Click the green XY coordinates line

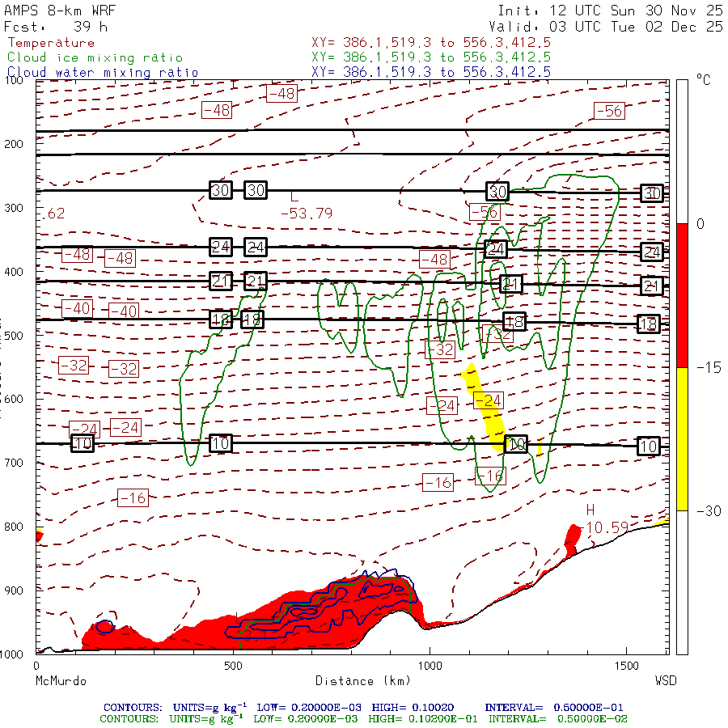431,57
